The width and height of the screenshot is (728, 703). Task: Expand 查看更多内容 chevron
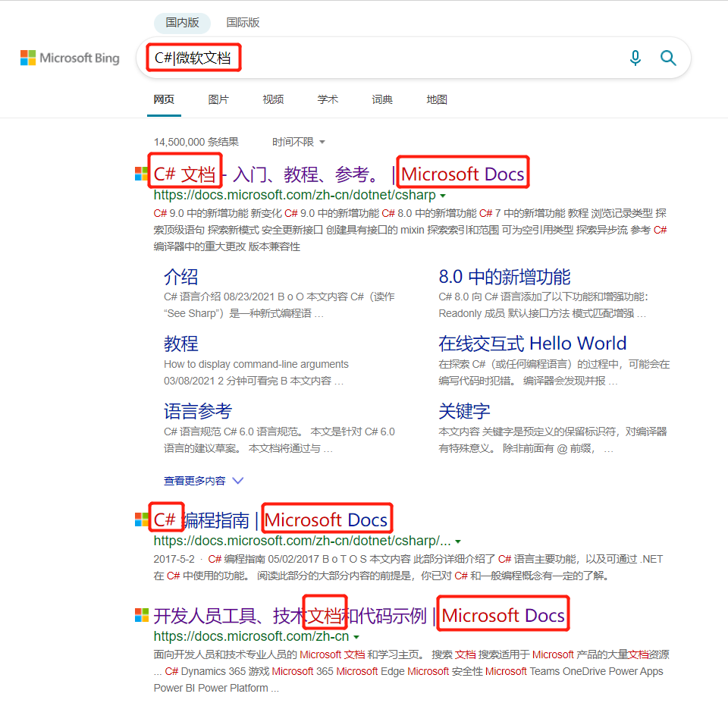[x=237, y=481]
